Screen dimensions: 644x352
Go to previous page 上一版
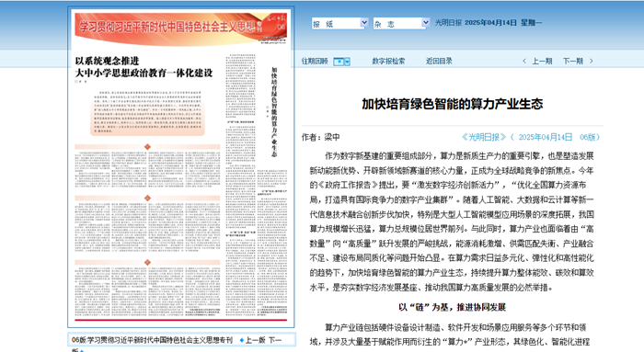click(x=255, y=340)
